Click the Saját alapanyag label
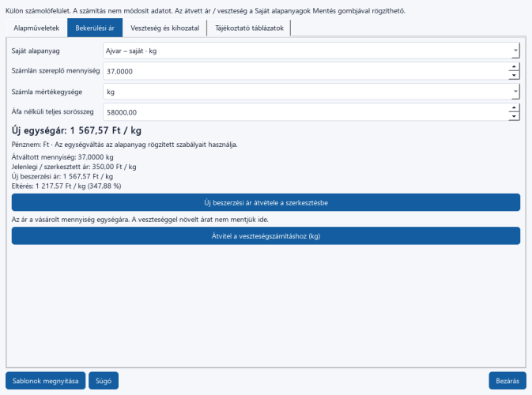Image resolution: width=532 pixels, height=395 pixels. [x=36, y=51]
